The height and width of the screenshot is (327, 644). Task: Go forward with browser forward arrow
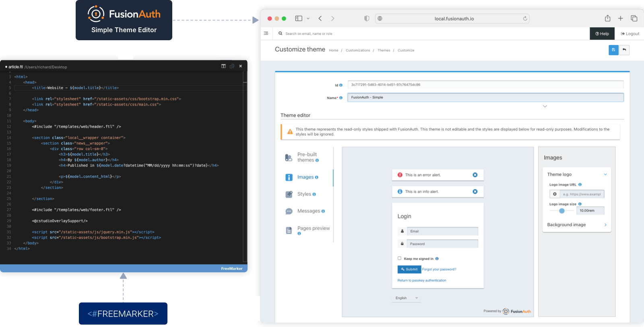pyautogui.click(x=332, y=19)
